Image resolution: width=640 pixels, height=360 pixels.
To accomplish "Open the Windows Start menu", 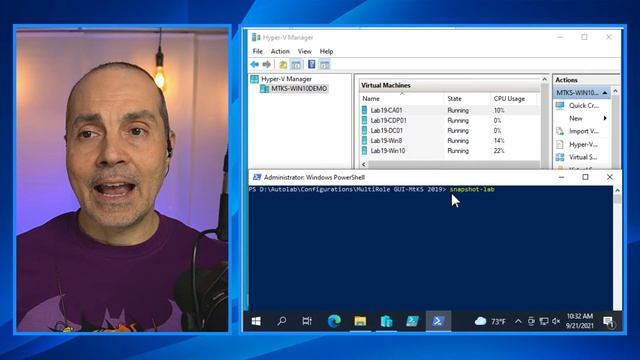I will 256,321.
